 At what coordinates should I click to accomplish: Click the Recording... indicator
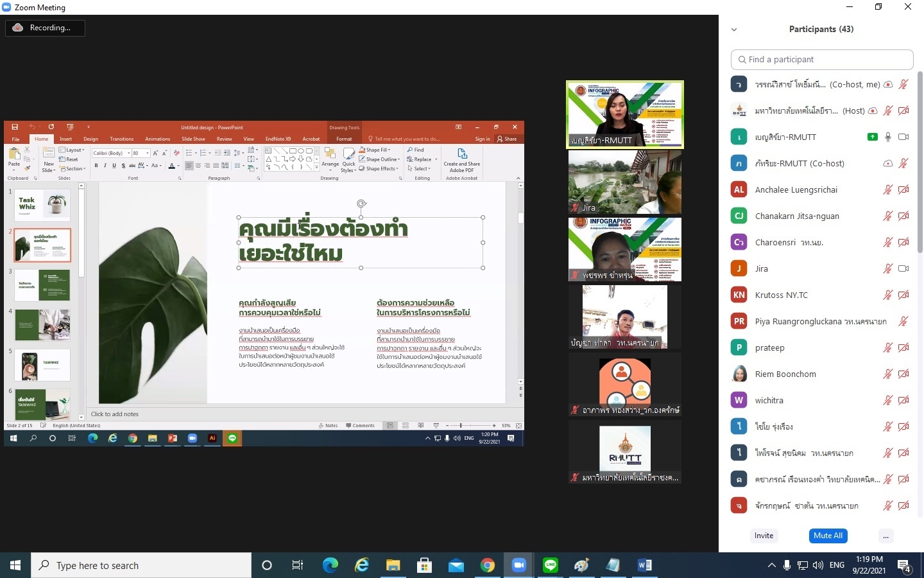(x=45, y=28)
